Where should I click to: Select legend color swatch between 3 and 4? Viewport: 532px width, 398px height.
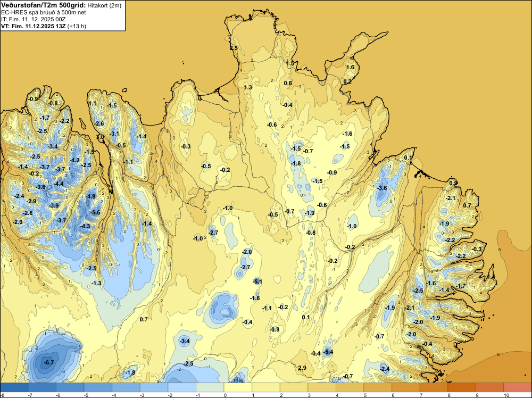322,387
